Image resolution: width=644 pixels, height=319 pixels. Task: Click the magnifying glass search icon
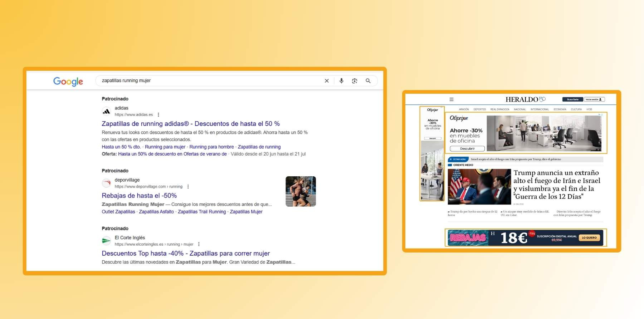[368, 81]
